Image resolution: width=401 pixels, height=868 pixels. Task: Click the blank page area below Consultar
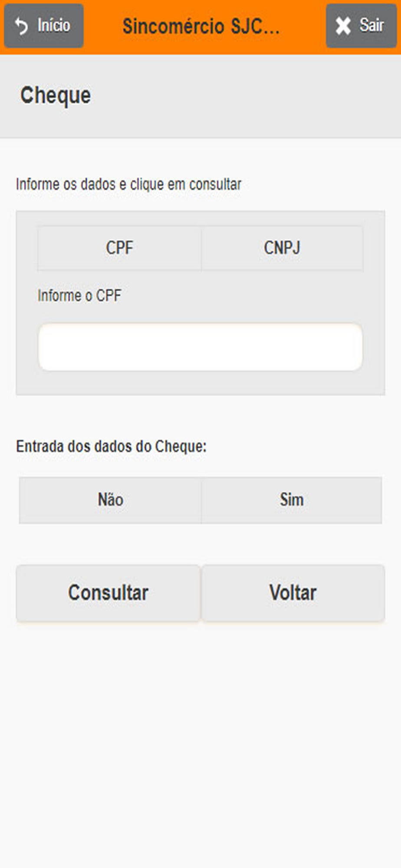click(200, 738)
